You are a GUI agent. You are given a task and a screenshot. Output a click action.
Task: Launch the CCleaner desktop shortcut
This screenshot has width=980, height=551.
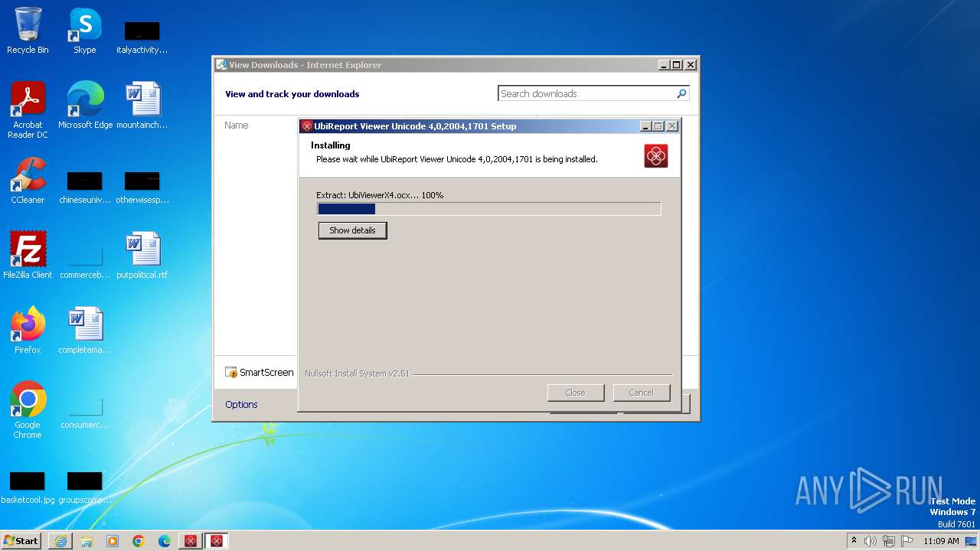click(x=28, y=181)
